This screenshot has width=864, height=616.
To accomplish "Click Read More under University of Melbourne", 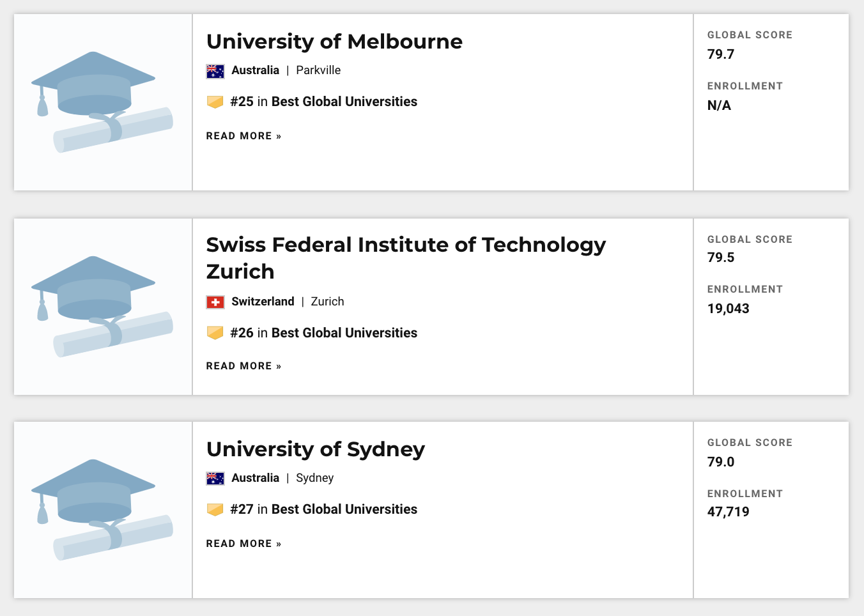I will 243,136.
